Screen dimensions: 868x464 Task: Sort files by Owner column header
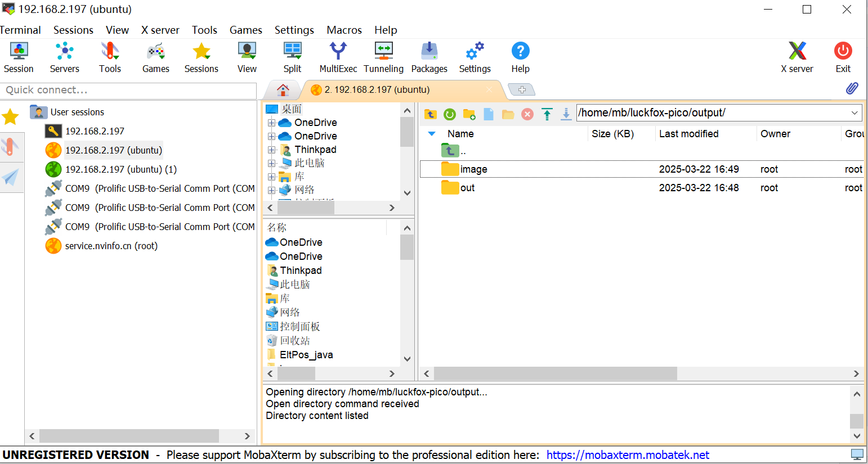pyautogui.click(x=775, y=134)
